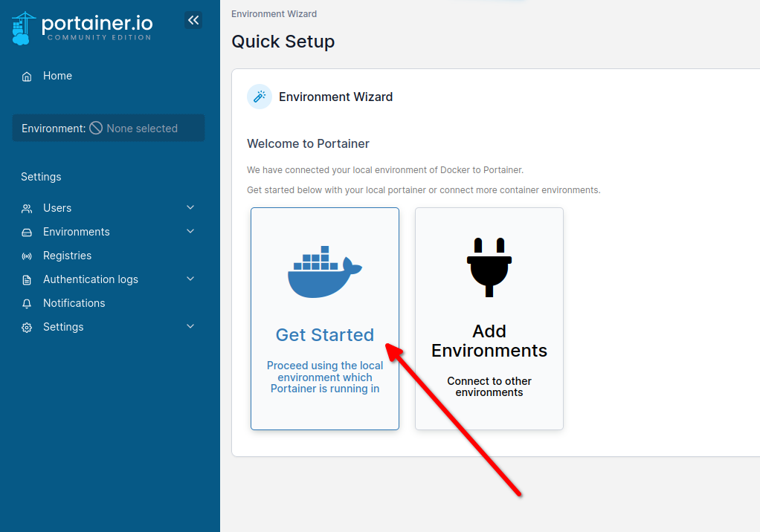Expand the Settings submenu chevron

point(190,325)
